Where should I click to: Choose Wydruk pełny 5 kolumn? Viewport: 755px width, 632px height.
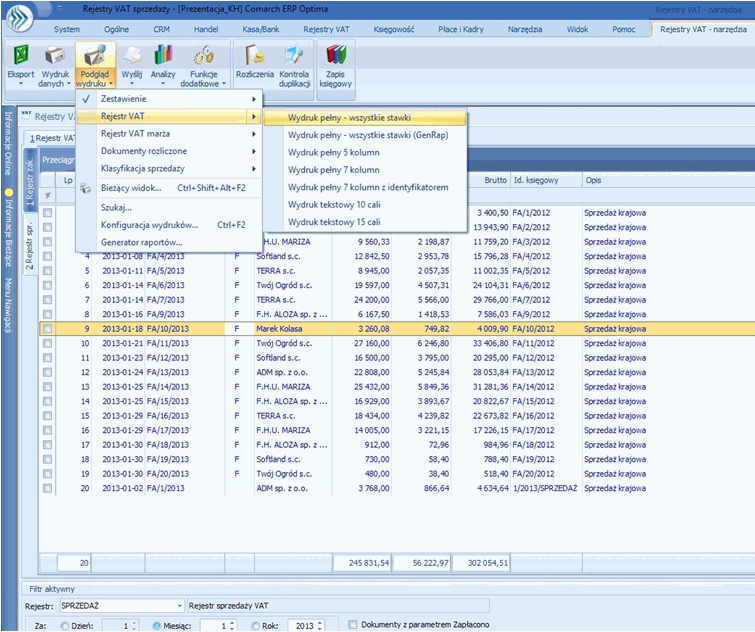point(334,153)
